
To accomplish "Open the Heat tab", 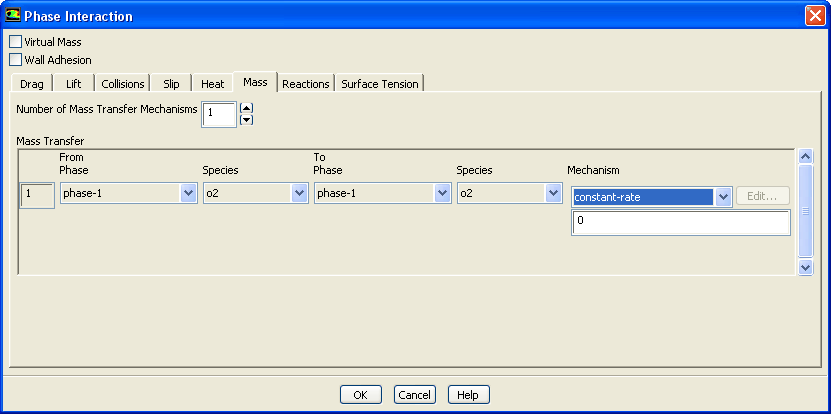I will tap(212, 84).
